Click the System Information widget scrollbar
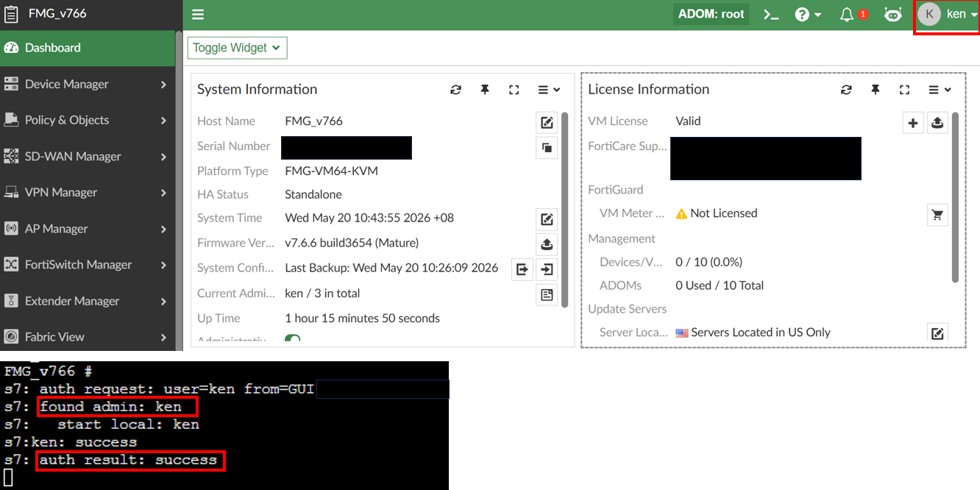 [x=564, y=210]
